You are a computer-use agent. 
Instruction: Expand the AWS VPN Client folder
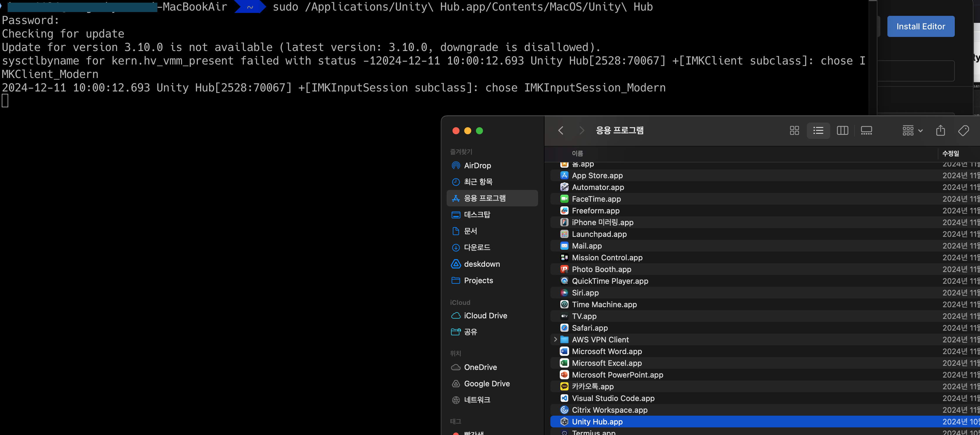click(555, 339)
